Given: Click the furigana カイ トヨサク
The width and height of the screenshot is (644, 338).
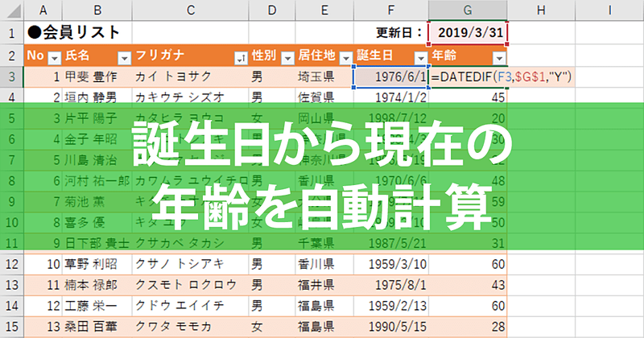Looking at the screenshot, I should pos(173,76).
